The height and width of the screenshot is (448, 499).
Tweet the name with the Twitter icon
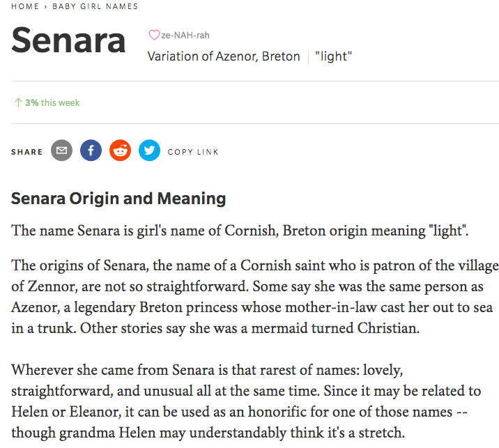[149, 150]
